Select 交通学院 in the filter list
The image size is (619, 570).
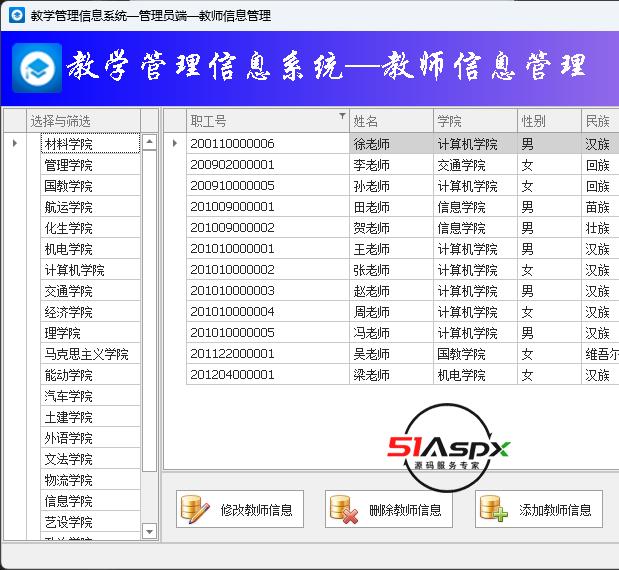(x=90, y=291)
